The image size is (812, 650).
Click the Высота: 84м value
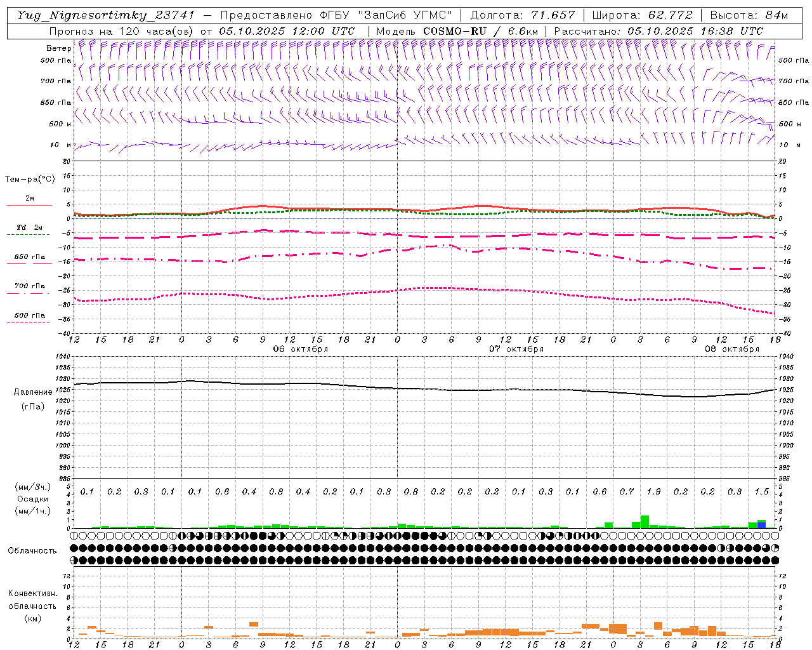[x=749, y=15]
